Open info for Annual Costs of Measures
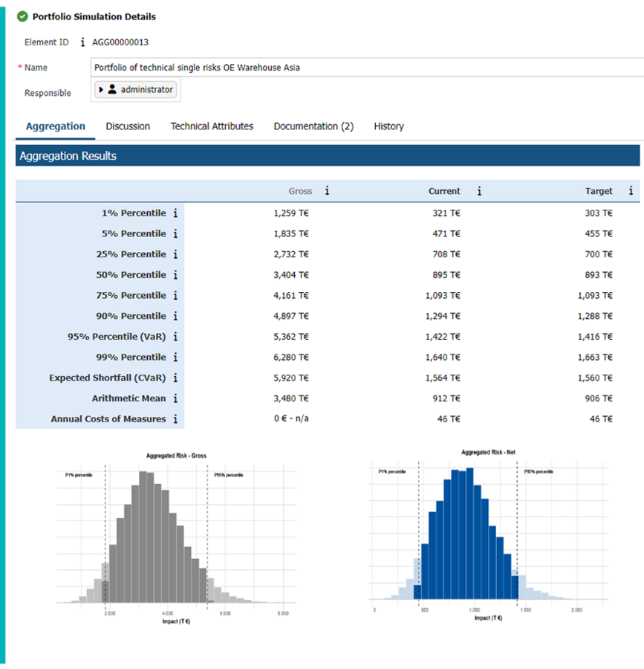The width and height of the screenshot is (644, 669). pyautogui.click(x=175, y=419)
